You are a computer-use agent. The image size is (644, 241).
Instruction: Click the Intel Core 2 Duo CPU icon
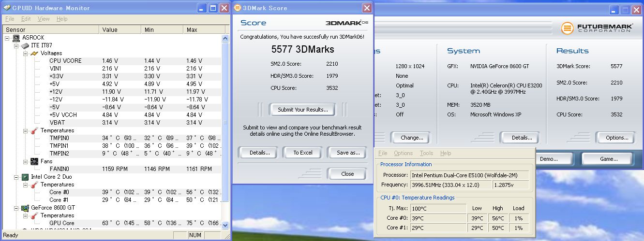point(25,177)
